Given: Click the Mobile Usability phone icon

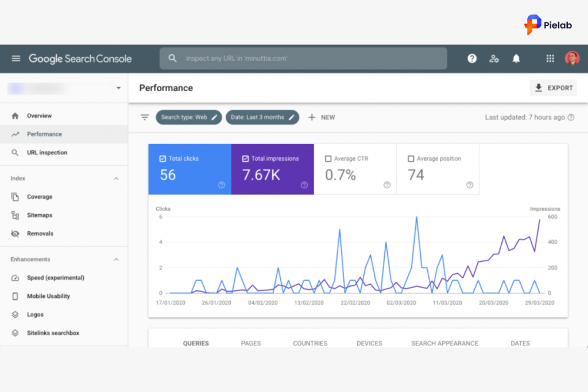Looking at the screenshot, I should coord(15,296).
